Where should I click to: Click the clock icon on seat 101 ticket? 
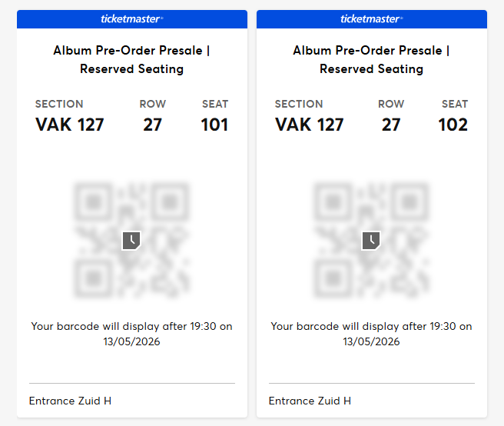[x=132, y=240]
